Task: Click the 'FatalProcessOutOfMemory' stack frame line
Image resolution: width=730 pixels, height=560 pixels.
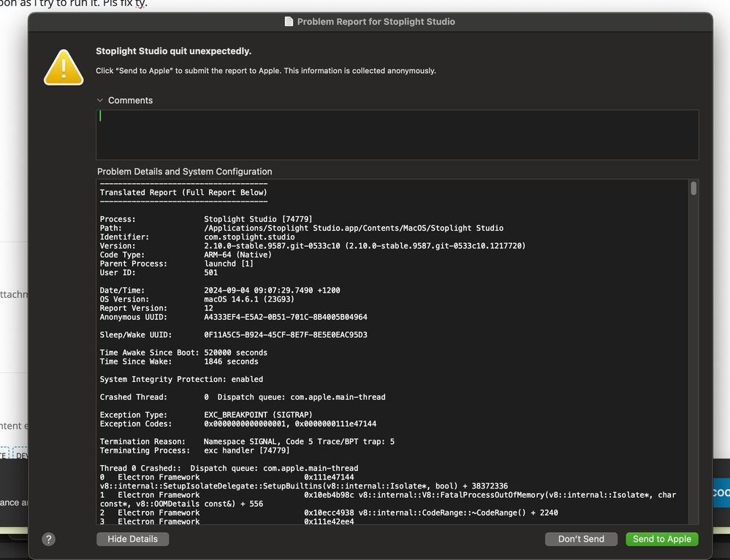Action: pyautogui.click(x=388, y=499)
